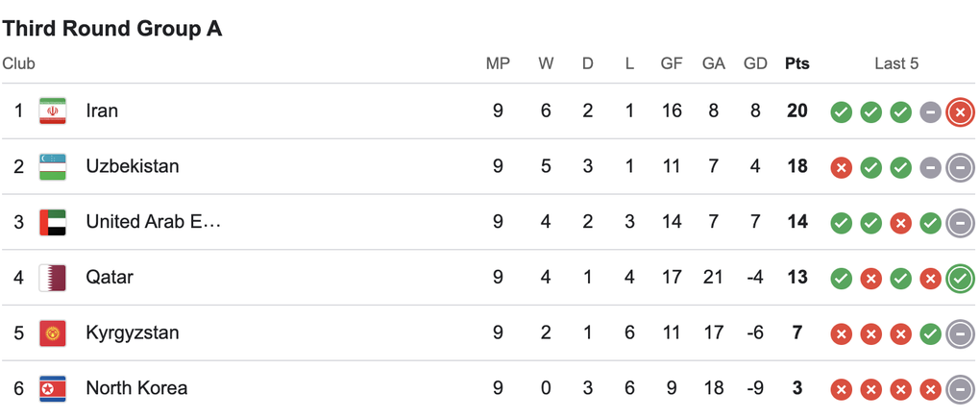Viewport: 980px width, 418px height.
Task: Click the Pts column header
Action: click(x=797, y=63)
